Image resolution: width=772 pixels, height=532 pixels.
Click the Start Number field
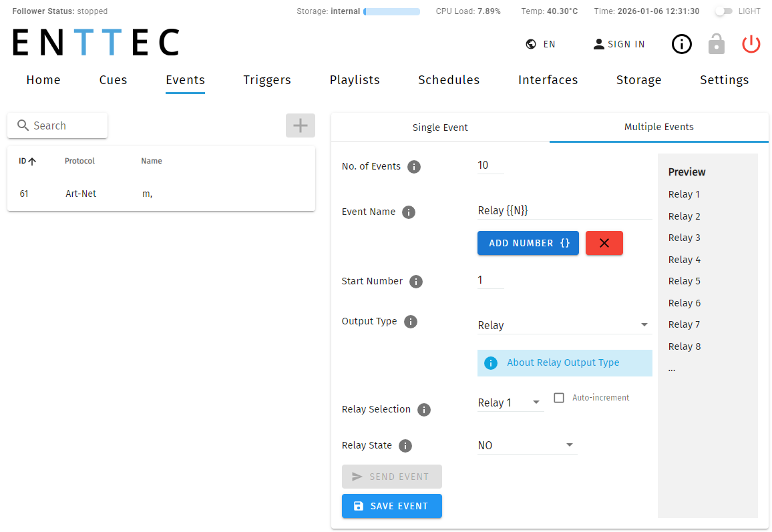pyautogui.click(x=490, y=280)
